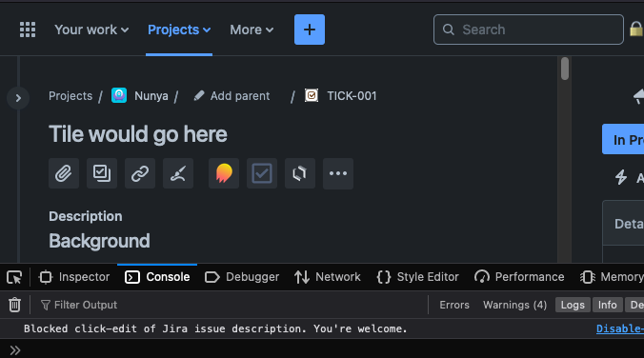This screenshot has width=644, height=358.
Task: Click the Description label
Action: pos(86,216)
